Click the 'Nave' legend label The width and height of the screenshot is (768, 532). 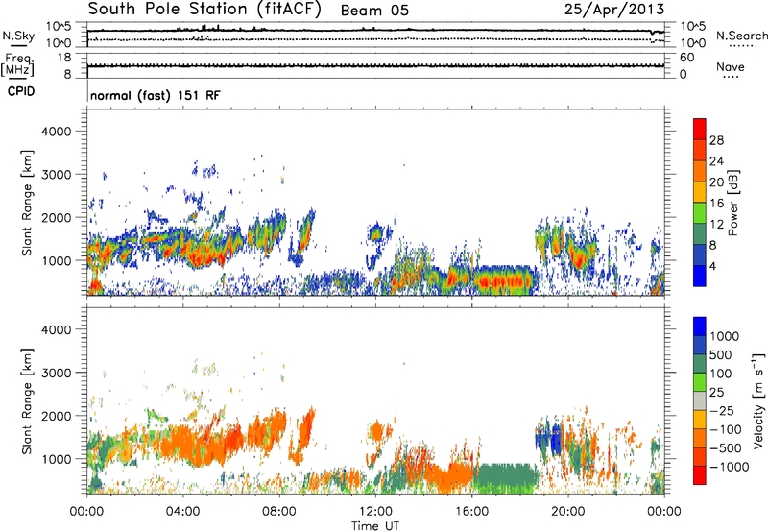[x=730, y=66]
